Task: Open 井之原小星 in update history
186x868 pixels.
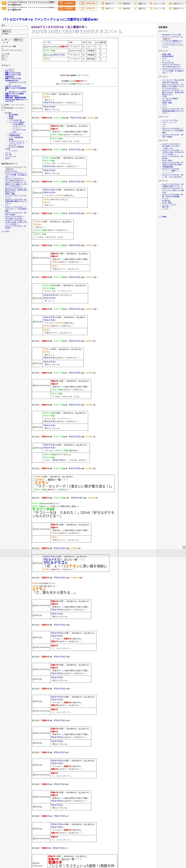Action: coord(166,201)
